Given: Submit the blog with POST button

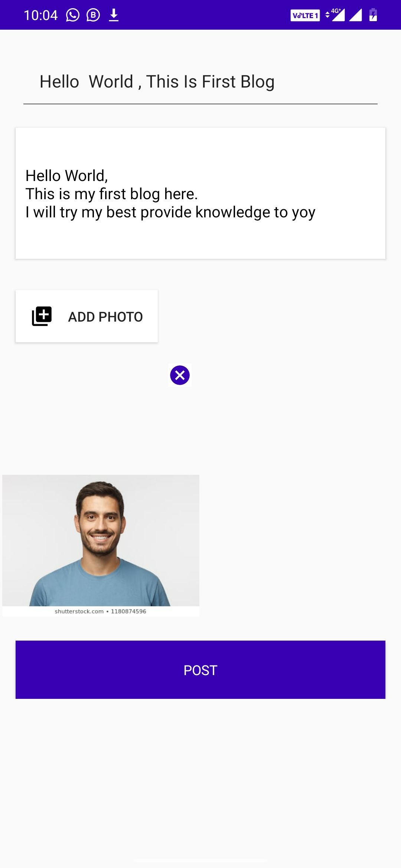Looking at the screenshot, I should [x=200, y=670].
